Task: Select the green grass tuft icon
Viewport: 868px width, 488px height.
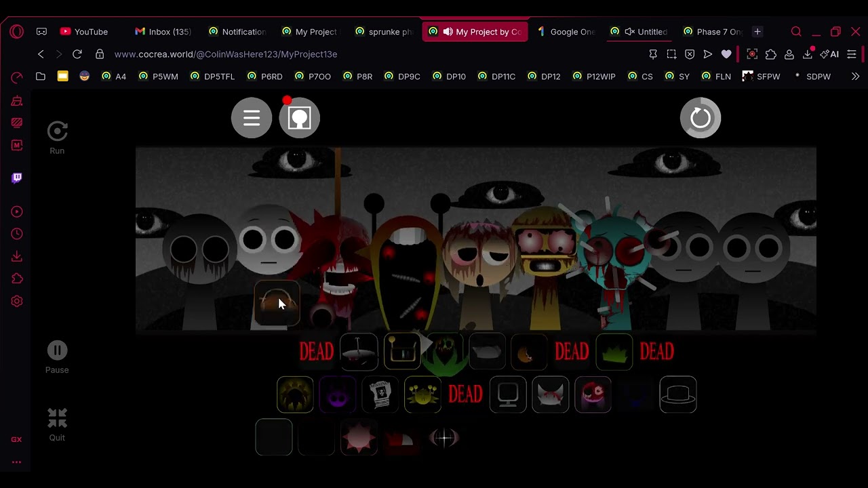Action: coord(614,352)
